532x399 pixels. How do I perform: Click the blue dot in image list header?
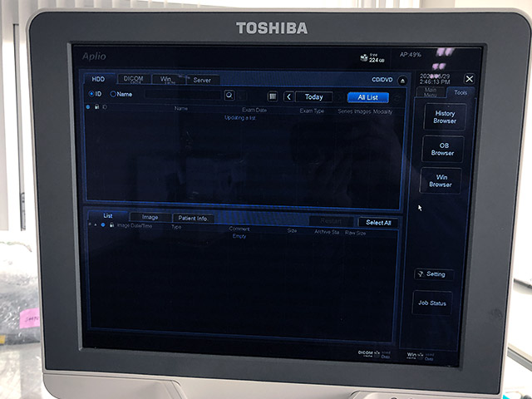(103, 224)
